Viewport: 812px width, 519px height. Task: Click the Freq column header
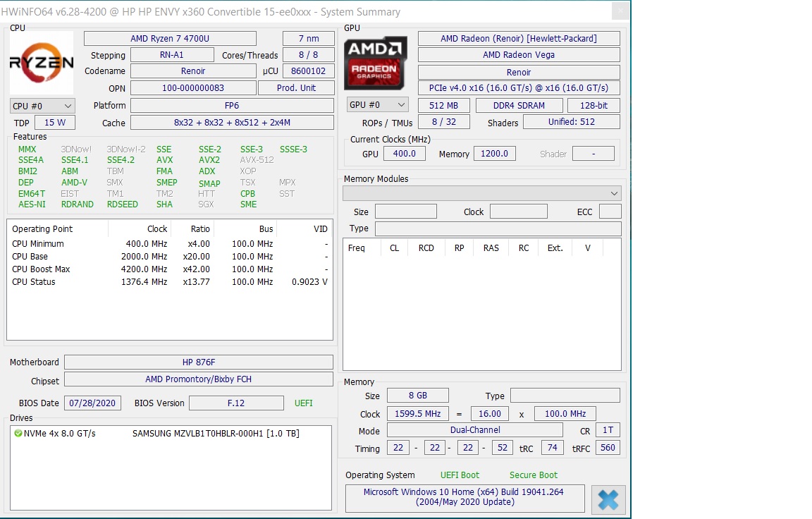357,248
